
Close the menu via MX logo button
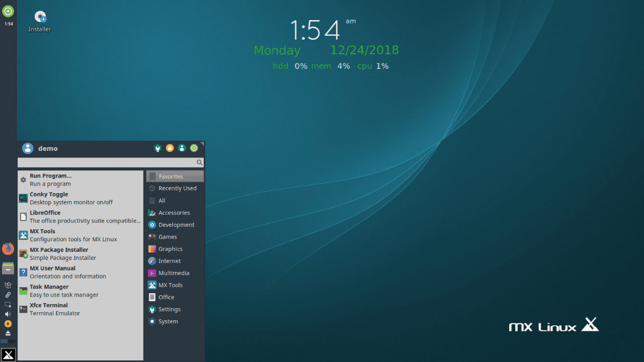[x=8, y=354]
